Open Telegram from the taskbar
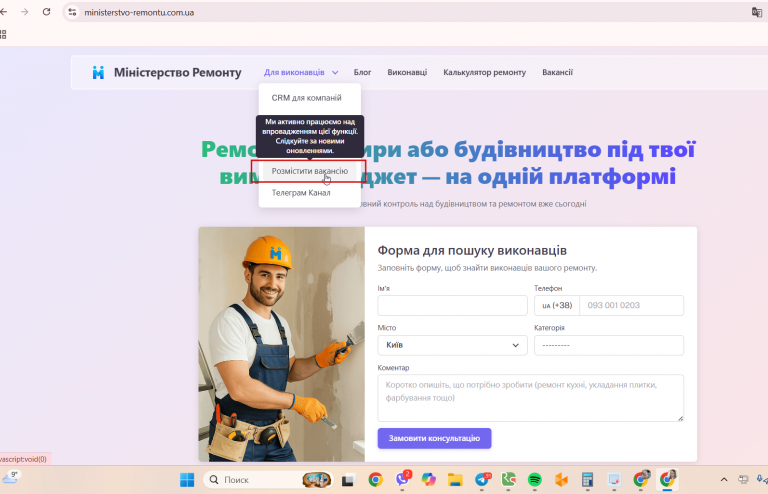This screenshot has width=768, height=494. (x=482, y=480)
